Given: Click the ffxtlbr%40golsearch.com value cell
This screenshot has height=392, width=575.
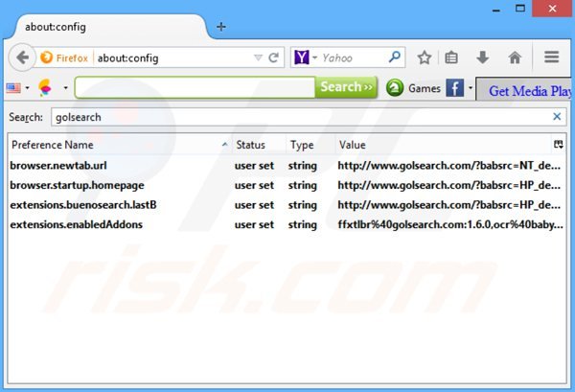Looking at the screenshot, I should click(x=450, y=224).
